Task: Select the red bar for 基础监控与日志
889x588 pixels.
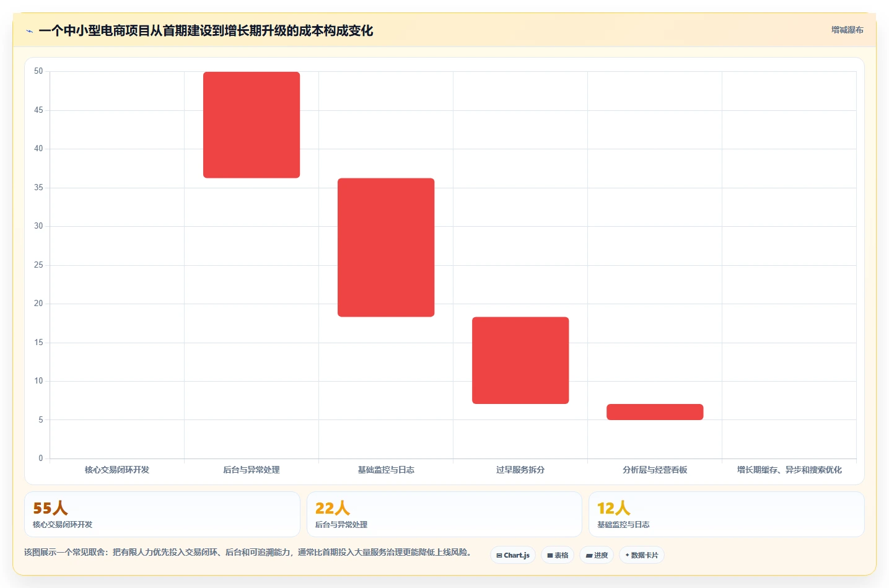Action: pyautogui.click(x=386, y=248)
